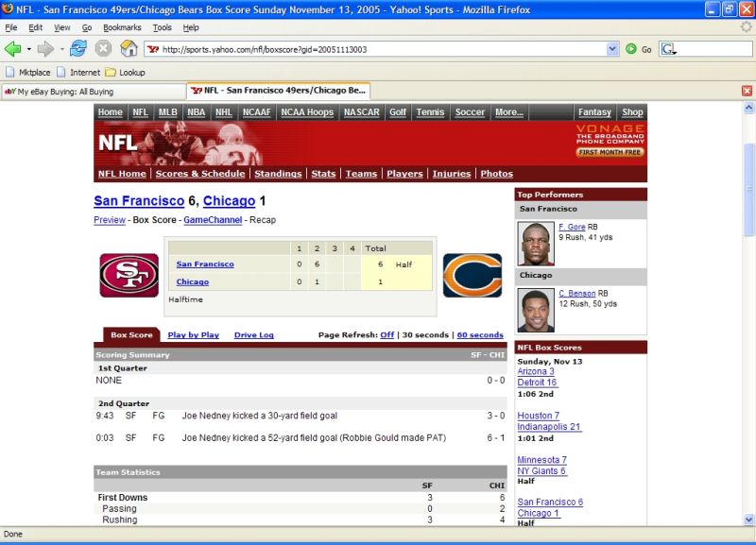Turn page refresh Off
The width and height of the screenshot is (756, 545).
(x=387, y=335)
